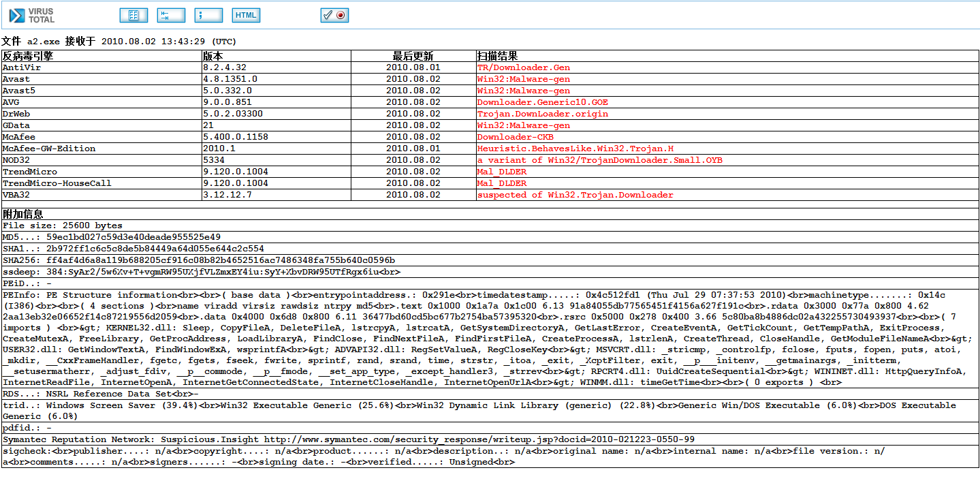Click the trid Windows Screen Saver row

pyautogui.click(x=490, y=411)
